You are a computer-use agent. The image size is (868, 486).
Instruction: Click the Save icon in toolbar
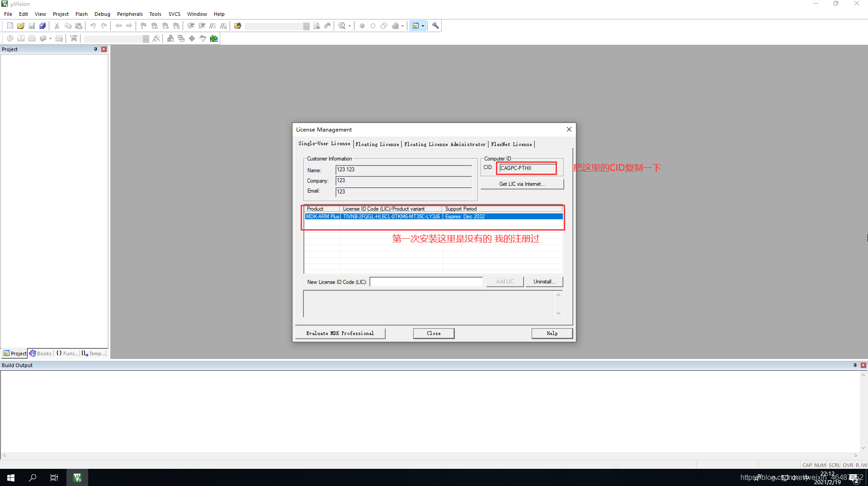tap(32, 26)
